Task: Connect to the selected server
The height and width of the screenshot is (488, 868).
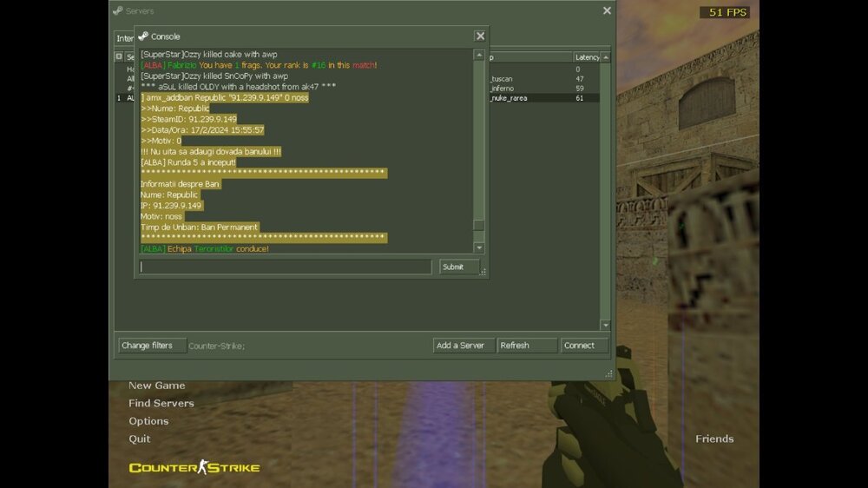Action: click(583, 346)
